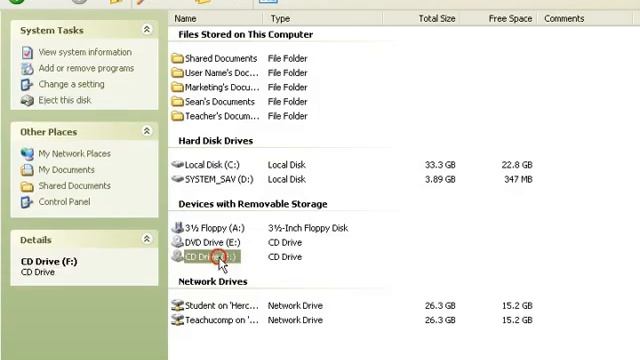Click the 3.89 GB total size value
The image size is (640, 360).
coord(440,179)
